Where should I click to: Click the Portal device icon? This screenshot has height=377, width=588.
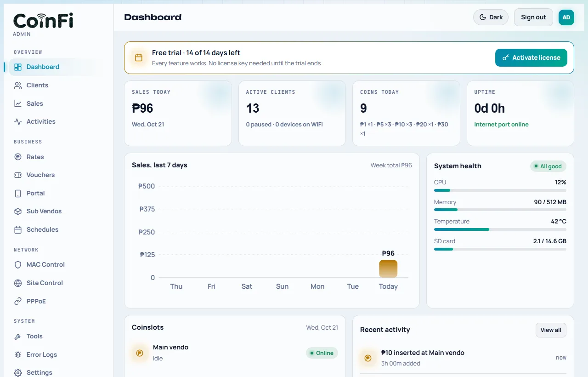point(18,194)
